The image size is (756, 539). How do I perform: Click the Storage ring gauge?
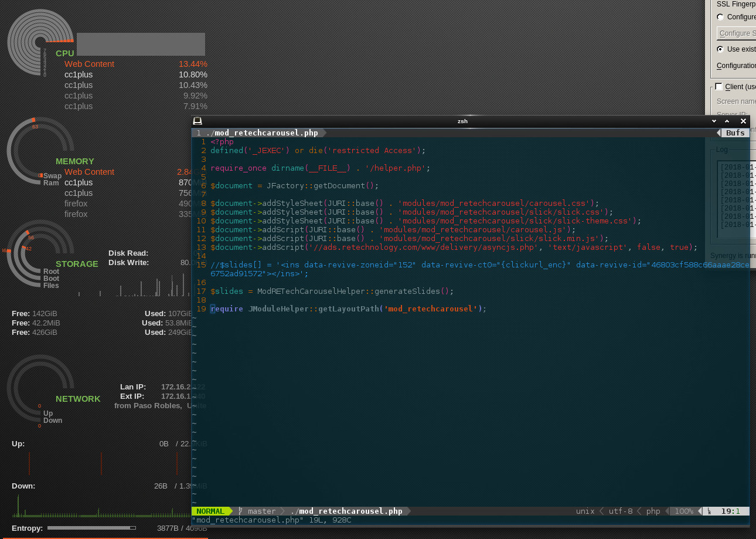tap(39, 253)
